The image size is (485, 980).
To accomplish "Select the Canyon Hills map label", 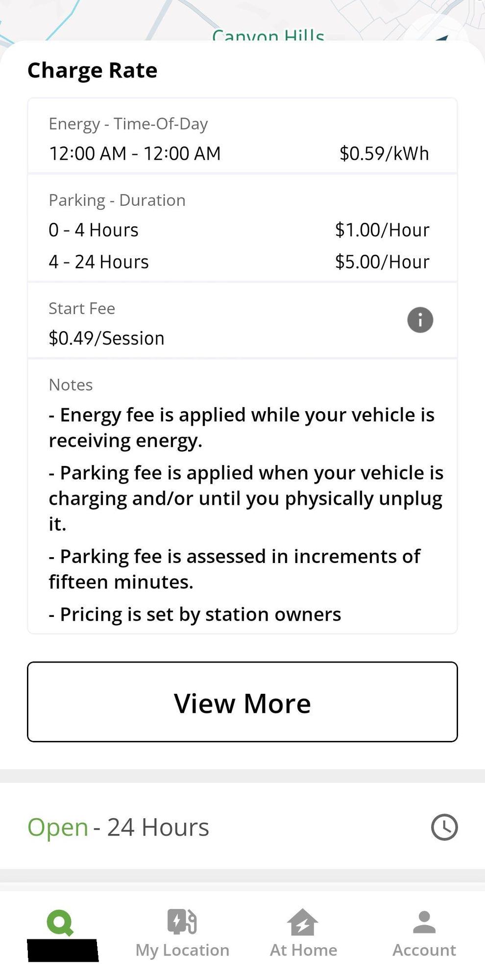I will 268,36.
